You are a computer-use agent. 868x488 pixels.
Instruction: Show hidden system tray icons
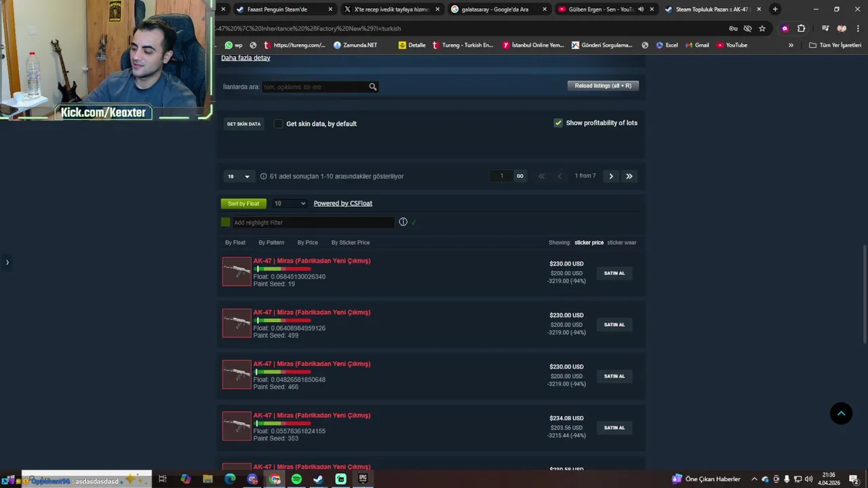pos(754,479)
